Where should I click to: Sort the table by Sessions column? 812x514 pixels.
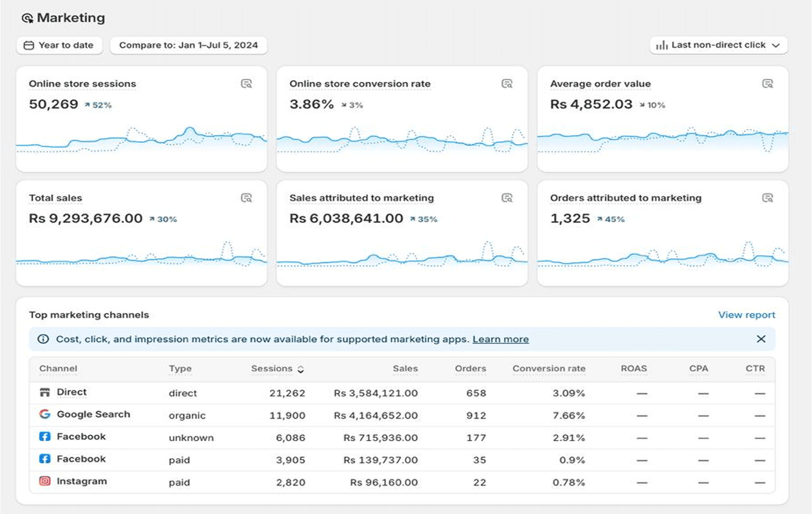(277, 368)
